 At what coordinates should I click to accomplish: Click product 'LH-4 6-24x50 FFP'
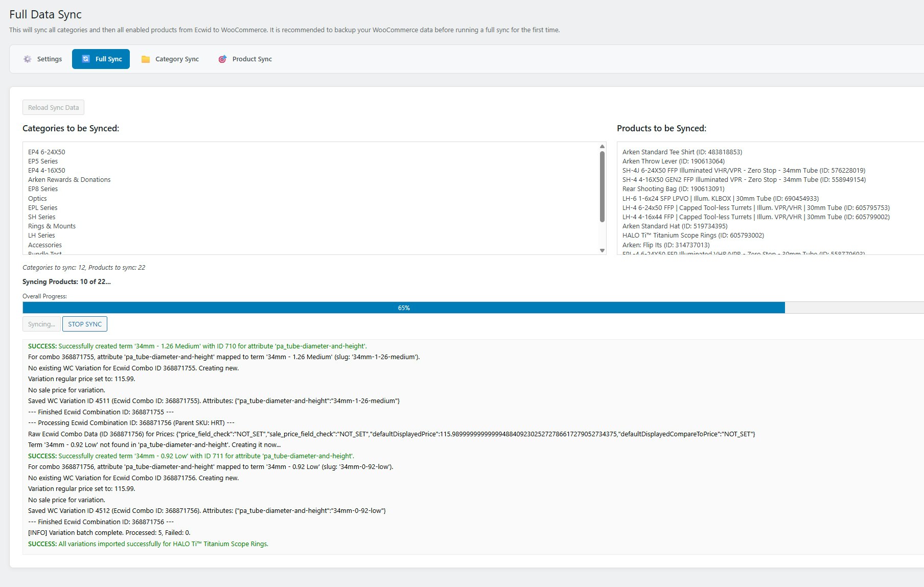click(x=756, y=207)
